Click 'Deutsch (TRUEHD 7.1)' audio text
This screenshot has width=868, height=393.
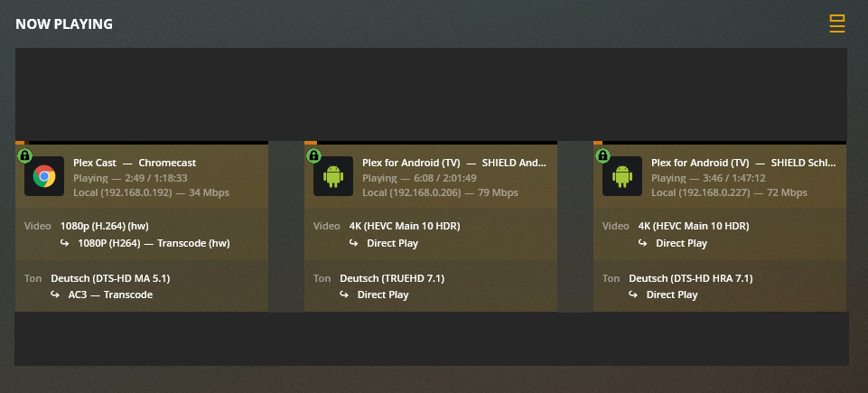coord(392,278)
